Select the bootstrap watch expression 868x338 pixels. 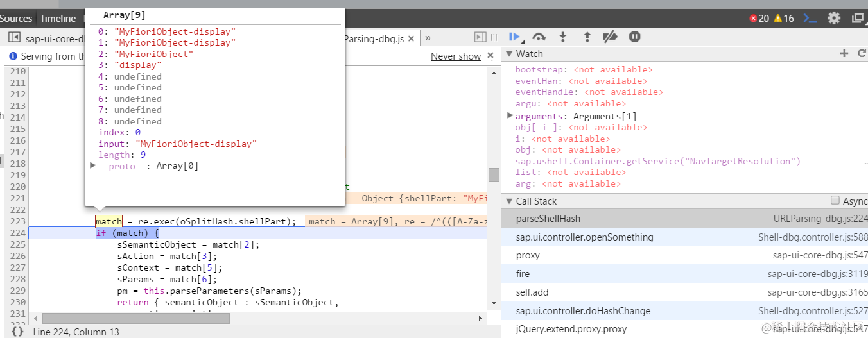coord(584,70)
